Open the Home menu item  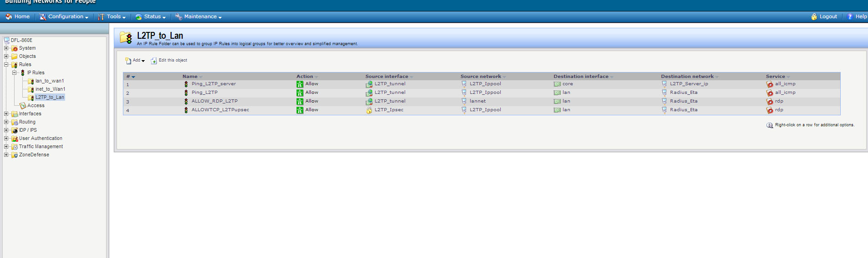pos(17,16)
